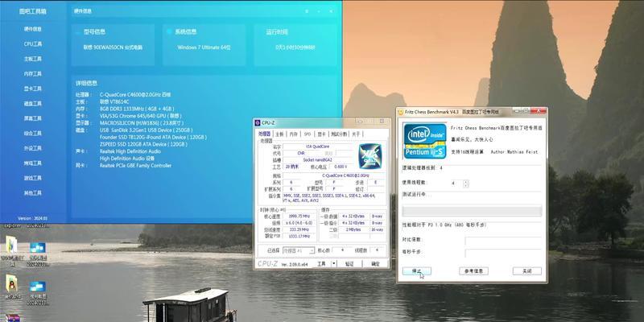Click the 参考信息 button in Fritz Chess Benchmark

pos(473,271)
